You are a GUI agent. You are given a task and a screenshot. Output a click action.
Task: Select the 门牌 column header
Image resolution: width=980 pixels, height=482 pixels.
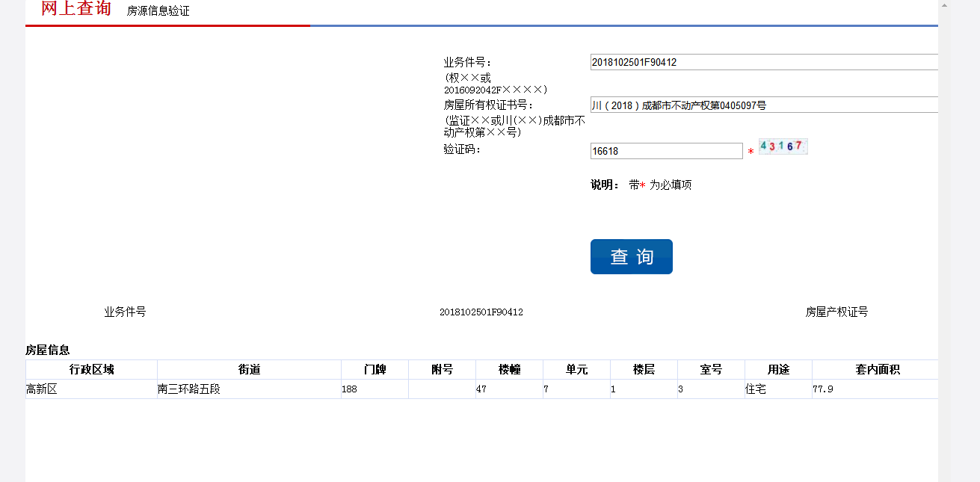[x=375, y=370]
